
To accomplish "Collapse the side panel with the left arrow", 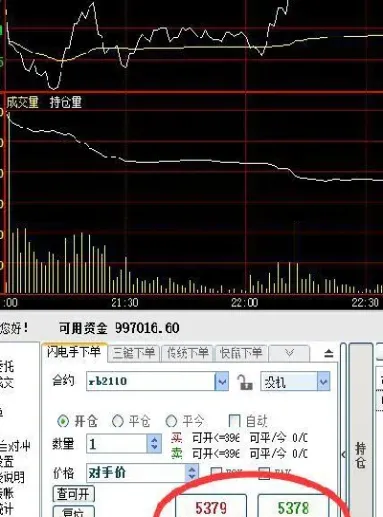I will [x=343, y=454].
